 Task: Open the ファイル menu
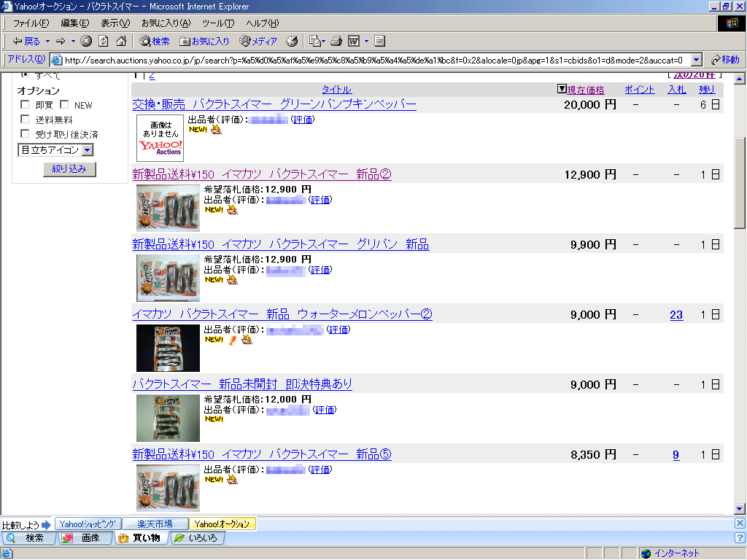click(31, 23)
